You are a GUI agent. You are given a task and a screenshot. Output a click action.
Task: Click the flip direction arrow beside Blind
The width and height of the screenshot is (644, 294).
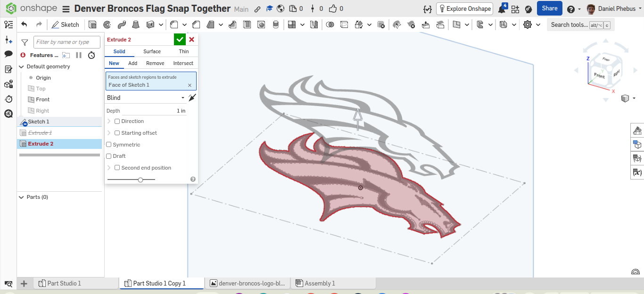[191, 98]
